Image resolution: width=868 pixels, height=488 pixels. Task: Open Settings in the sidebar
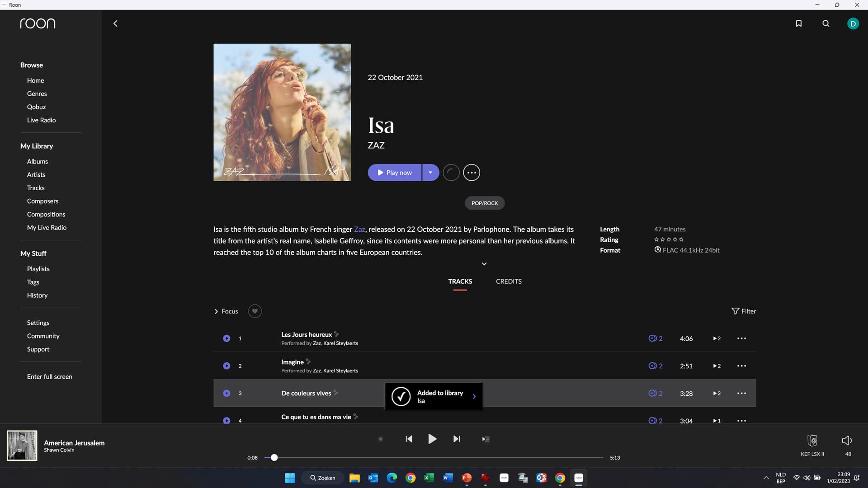[38, 323]
